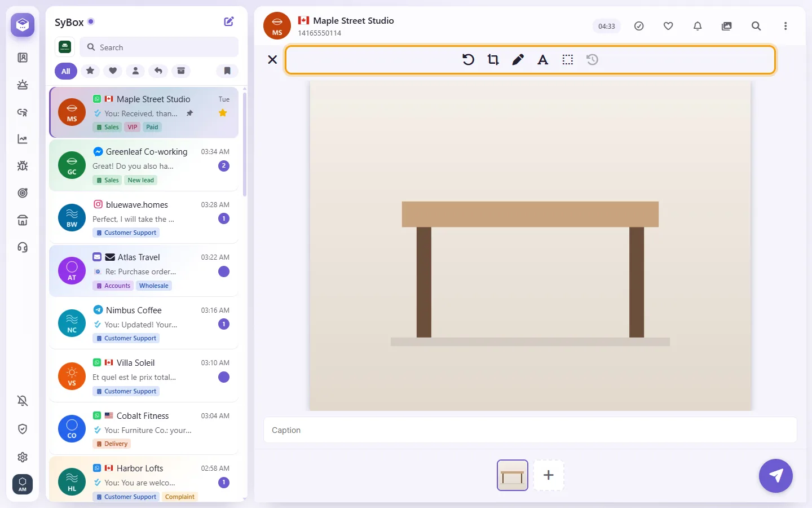This screenshot has height=508, width=812.
Task: Select the dotted-square blur selection tool
Action: (x=567, y=59)
